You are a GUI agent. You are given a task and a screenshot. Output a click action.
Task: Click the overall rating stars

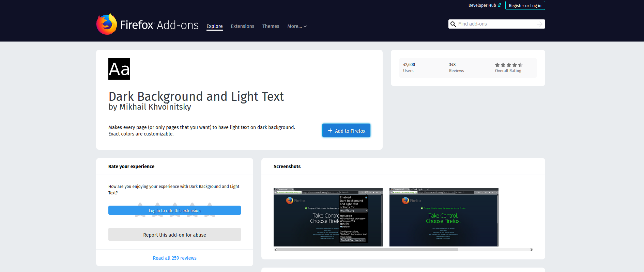pos(508,65)
